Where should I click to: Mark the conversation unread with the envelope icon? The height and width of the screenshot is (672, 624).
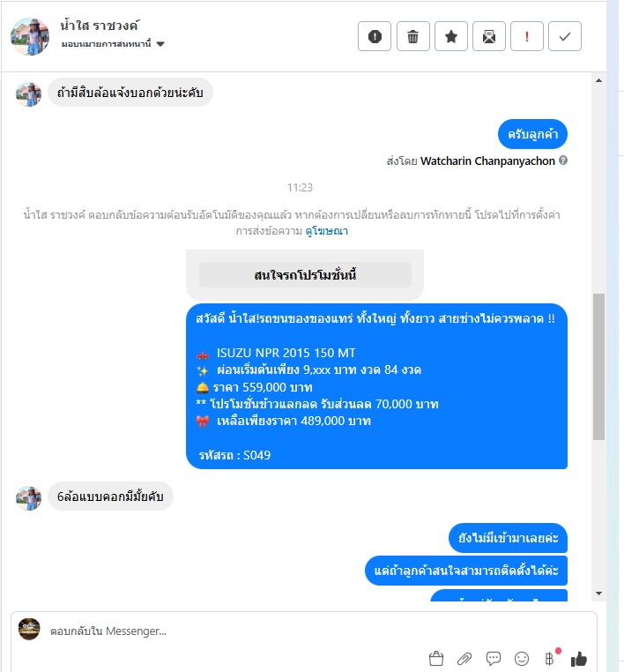coord(488,36)
